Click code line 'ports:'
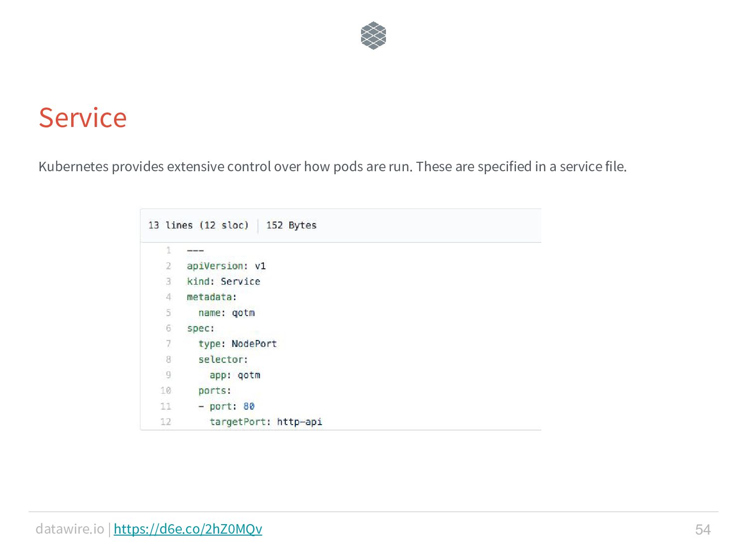This screenshot has height=560, width=747. pyautogui.click(x=215, y=391)
